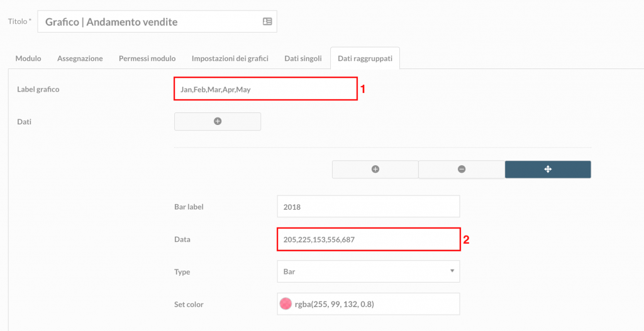Switch to the Dati singoli tab
This screenshot has height=331, width=644.
[303, 58]
